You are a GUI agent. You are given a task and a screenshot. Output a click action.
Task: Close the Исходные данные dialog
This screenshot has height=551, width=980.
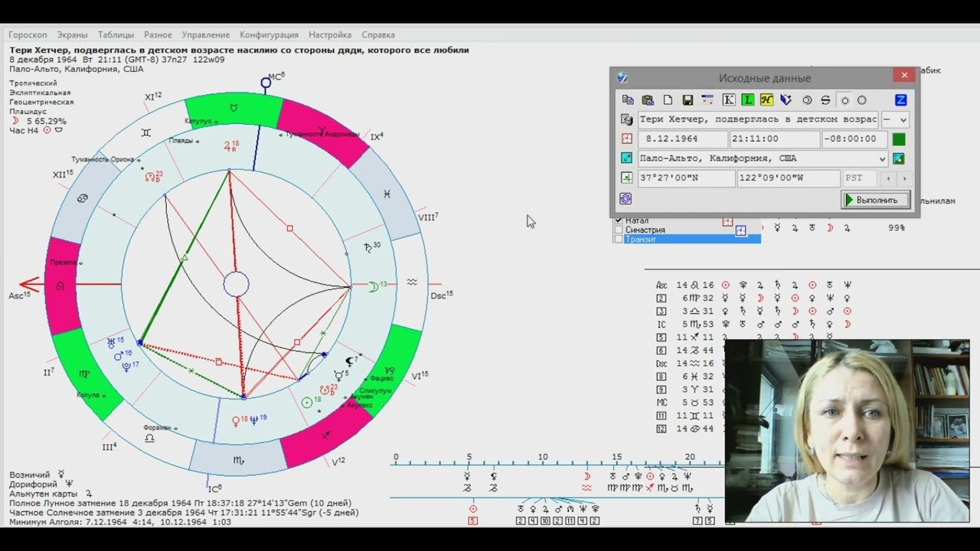pyautogui.click(x=904, y=75)
